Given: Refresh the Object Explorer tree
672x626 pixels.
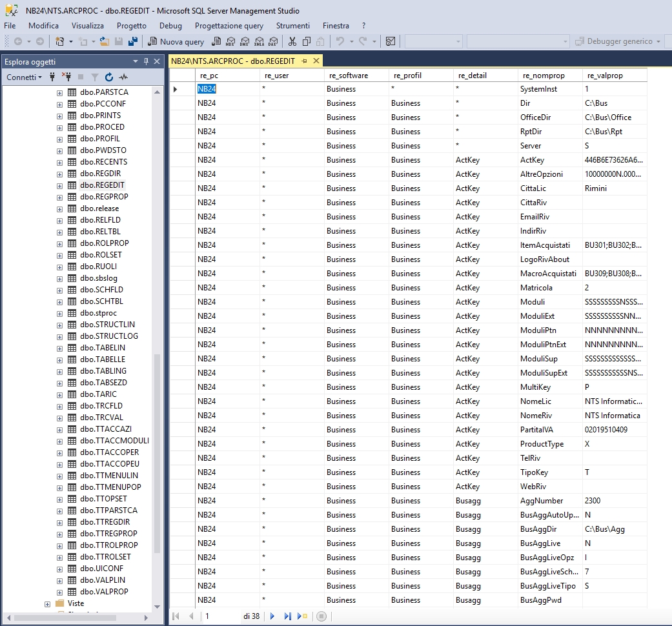Looking at the screenshot, I should [109, 77].
